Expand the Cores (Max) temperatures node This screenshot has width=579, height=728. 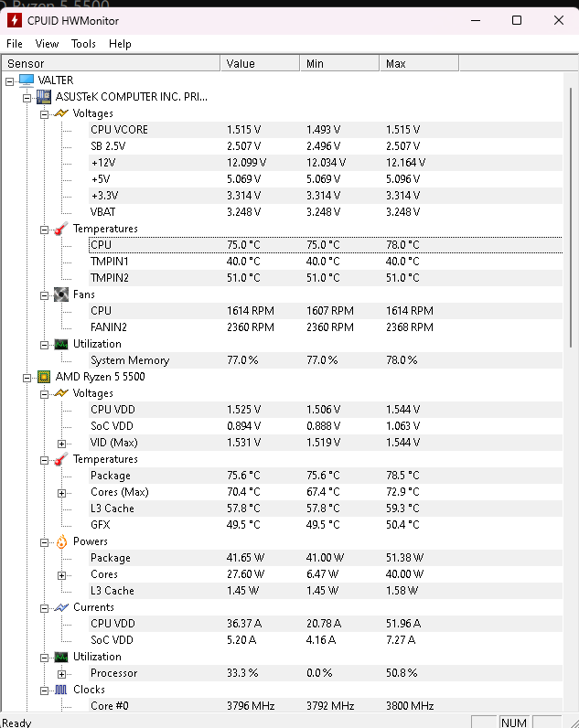pos(62,493)
